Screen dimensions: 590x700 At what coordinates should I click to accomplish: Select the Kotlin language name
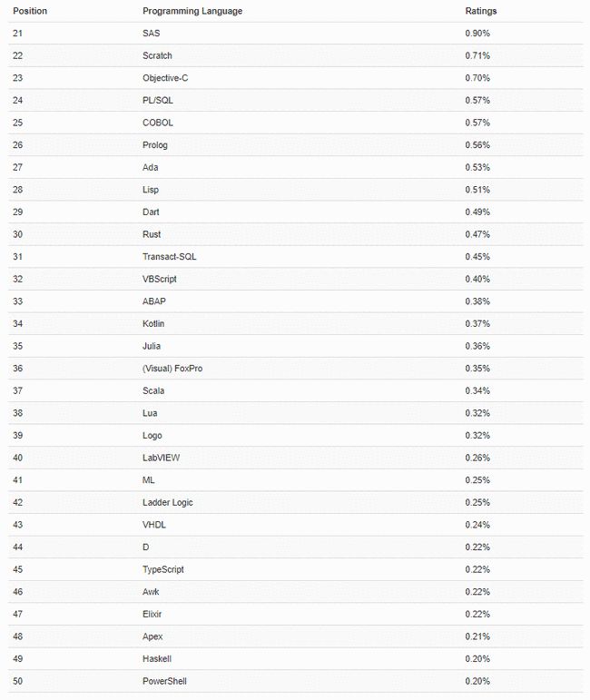[x=153, y=323]
